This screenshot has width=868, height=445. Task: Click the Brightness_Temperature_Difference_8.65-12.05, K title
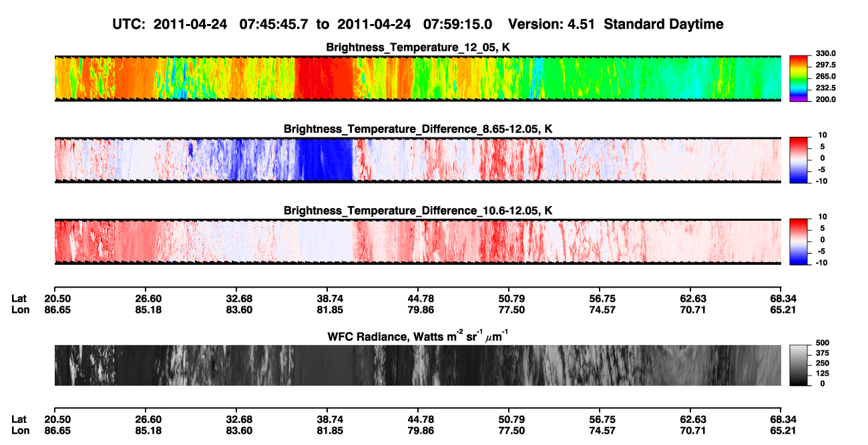[418, 129]
